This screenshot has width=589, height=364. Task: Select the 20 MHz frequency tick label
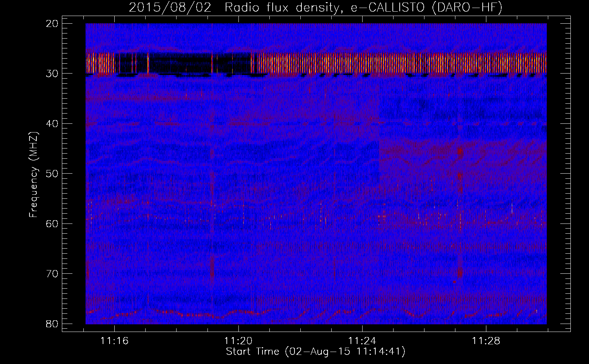pyautogui.click(x=52, y=24)
